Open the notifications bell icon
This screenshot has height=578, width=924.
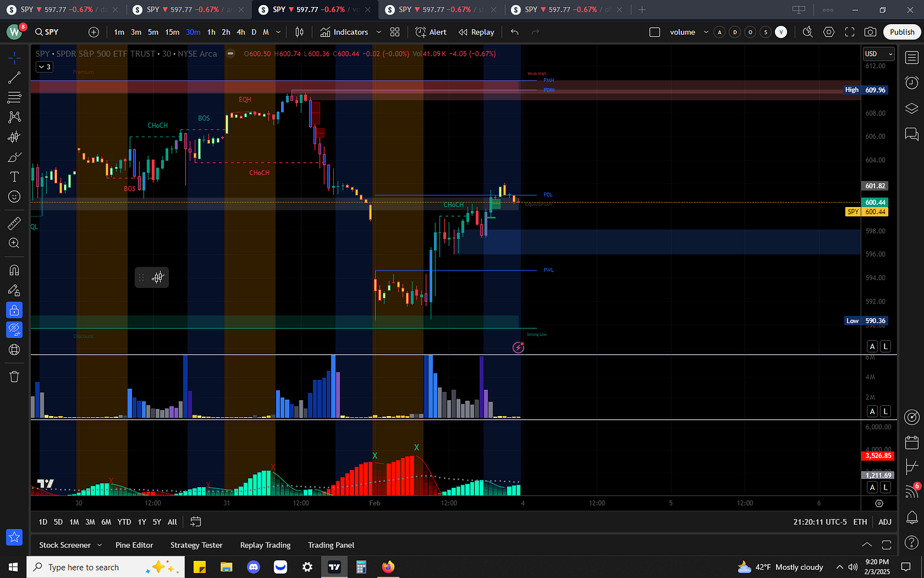click(912, 517)
